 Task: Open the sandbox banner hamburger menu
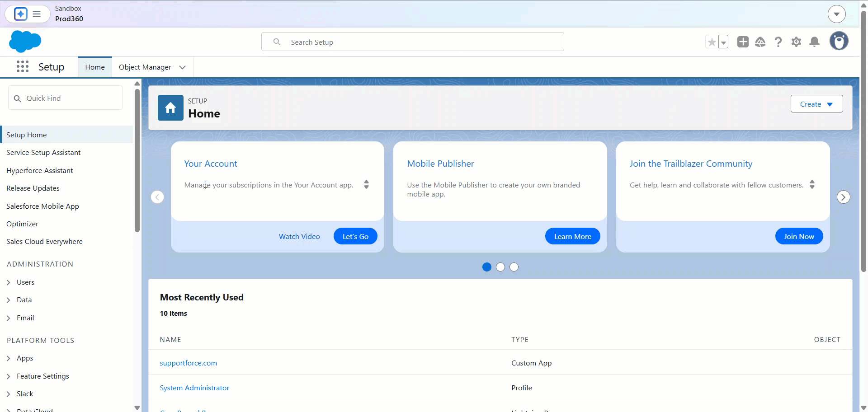(37, 14)
